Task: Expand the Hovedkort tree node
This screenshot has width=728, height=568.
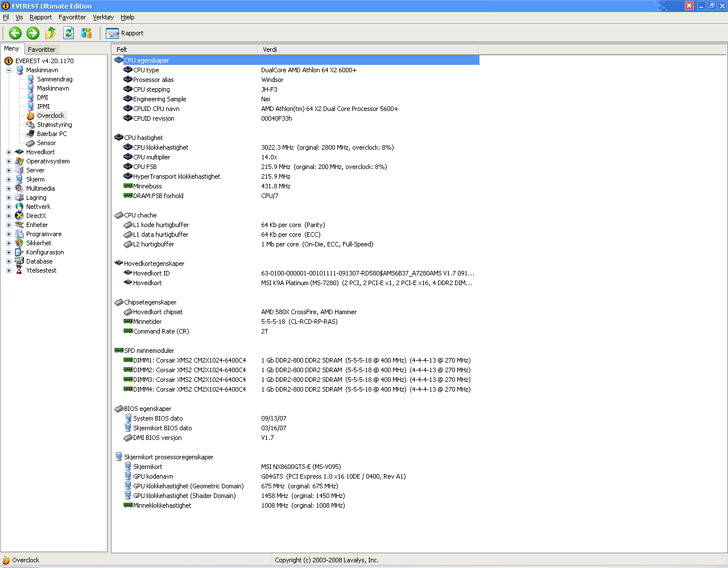Action: click(9, 152)
